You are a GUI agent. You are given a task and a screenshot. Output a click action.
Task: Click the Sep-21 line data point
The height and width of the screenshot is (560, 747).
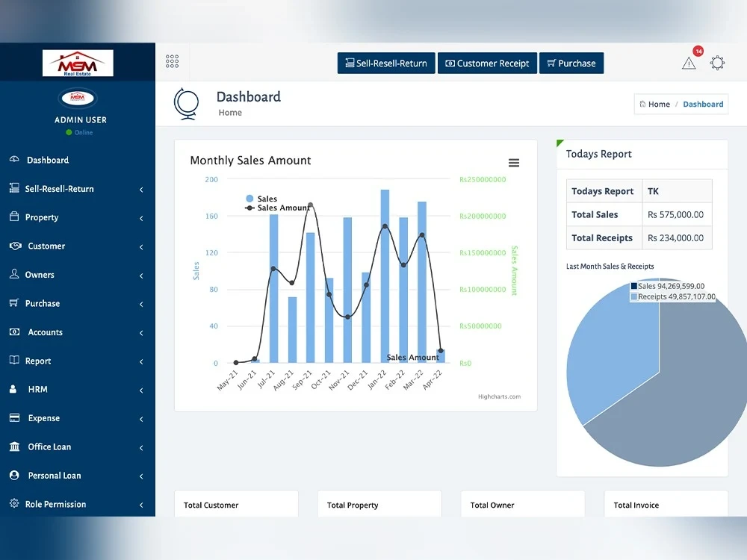tap(311, 206)
